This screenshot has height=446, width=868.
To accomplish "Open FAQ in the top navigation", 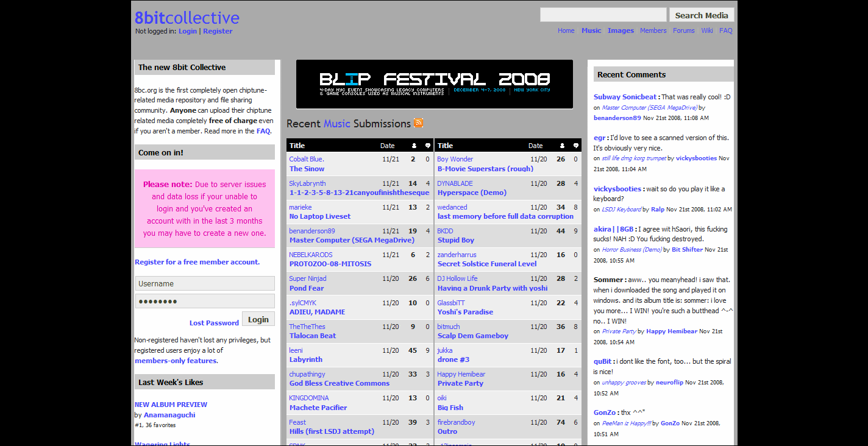I will click(x=726, y=30).
